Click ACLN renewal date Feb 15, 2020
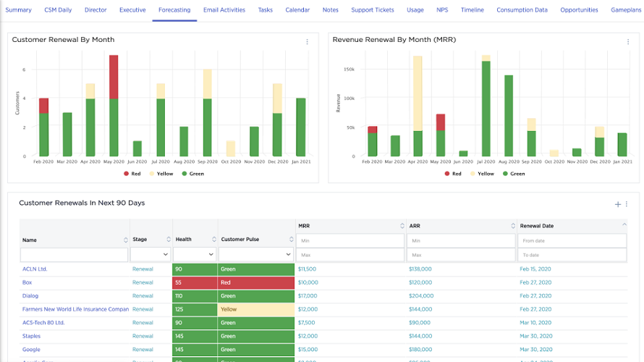Image resolution: width=644 pixels, height=362 pixels. [535, 269]
